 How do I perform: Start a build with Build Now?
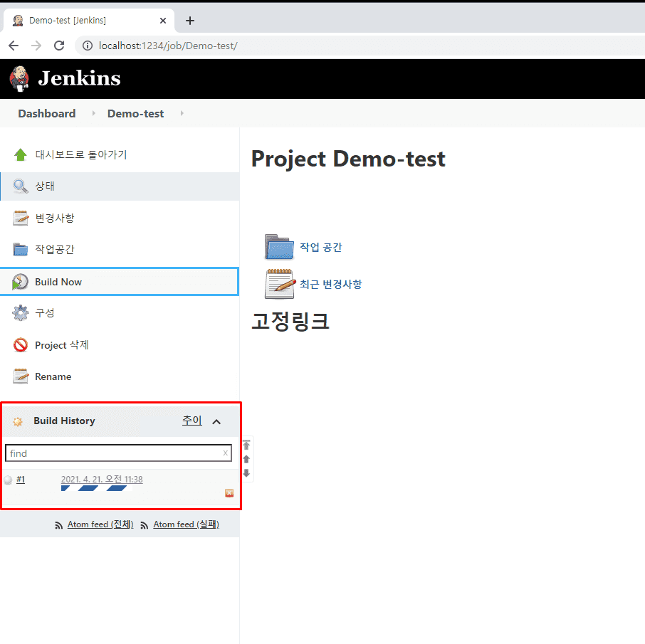click(120, 282)
